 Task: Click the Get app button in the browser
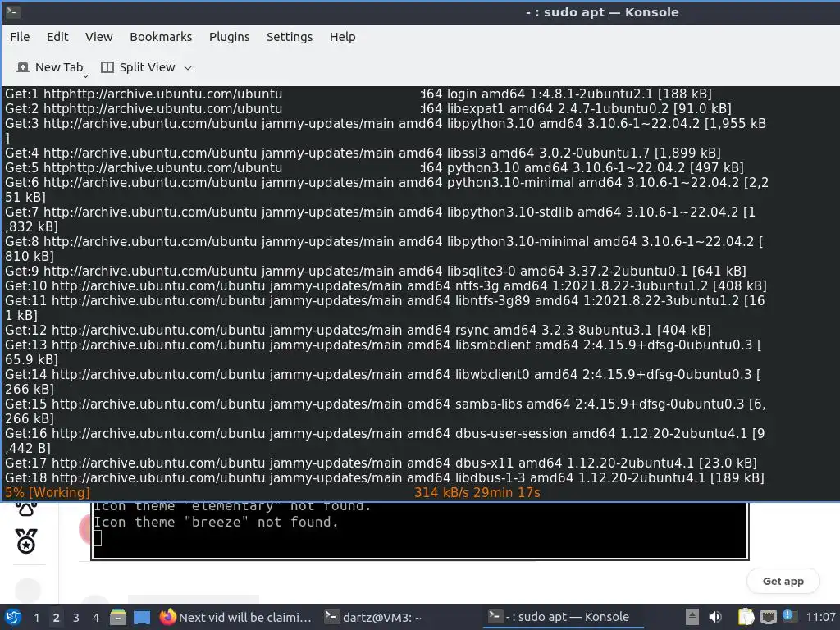pos(783,582)
